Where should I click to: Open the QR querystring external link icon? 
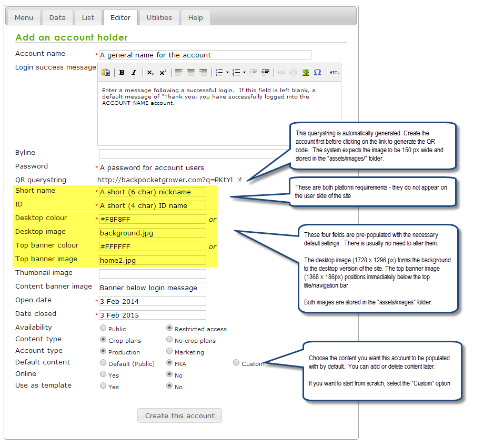[x=239, y=180]
